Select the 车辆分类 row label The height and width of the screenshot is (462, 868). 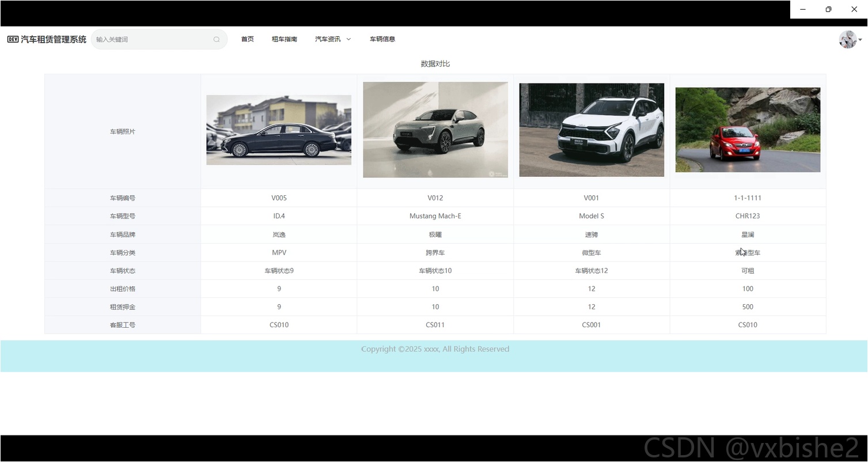[123, 253]
